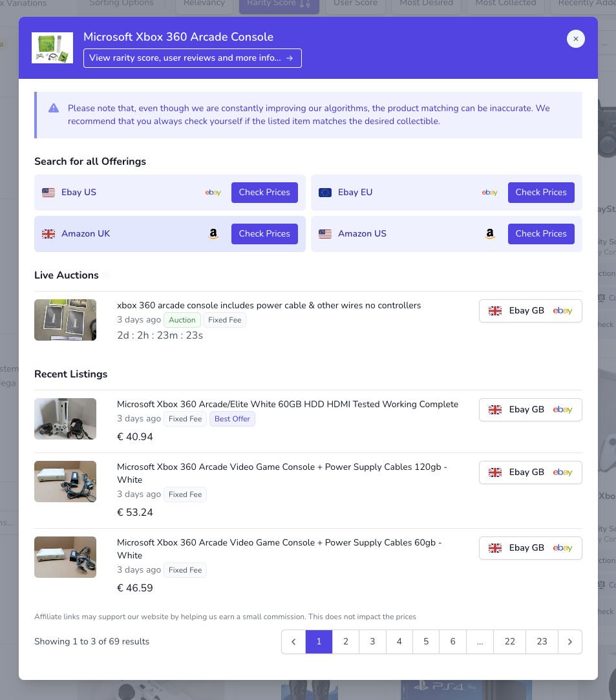616x700 pixels.
Task: Jump to pagination page 22
Action: (510, 642)
